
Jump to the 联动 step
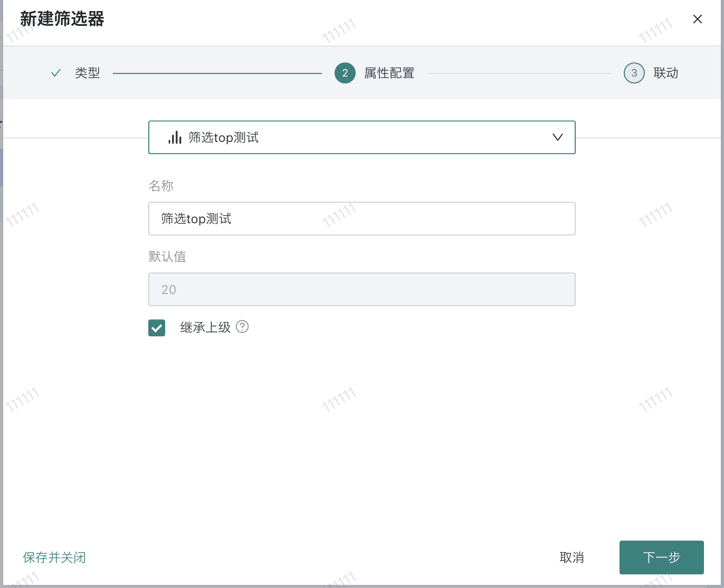pyautogui.click(x=665, y=73)
